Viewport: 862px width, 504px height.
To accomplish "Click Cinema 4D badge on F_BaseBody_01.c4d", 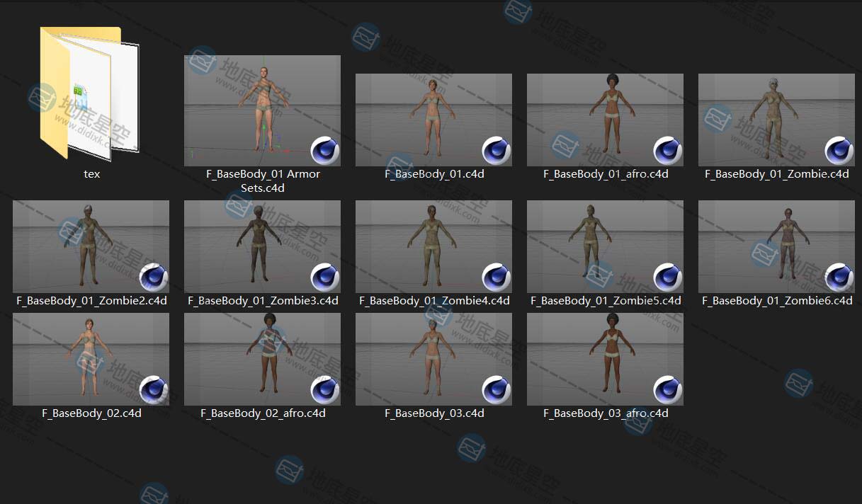I will pyautogui.click(x=497, y=151).
